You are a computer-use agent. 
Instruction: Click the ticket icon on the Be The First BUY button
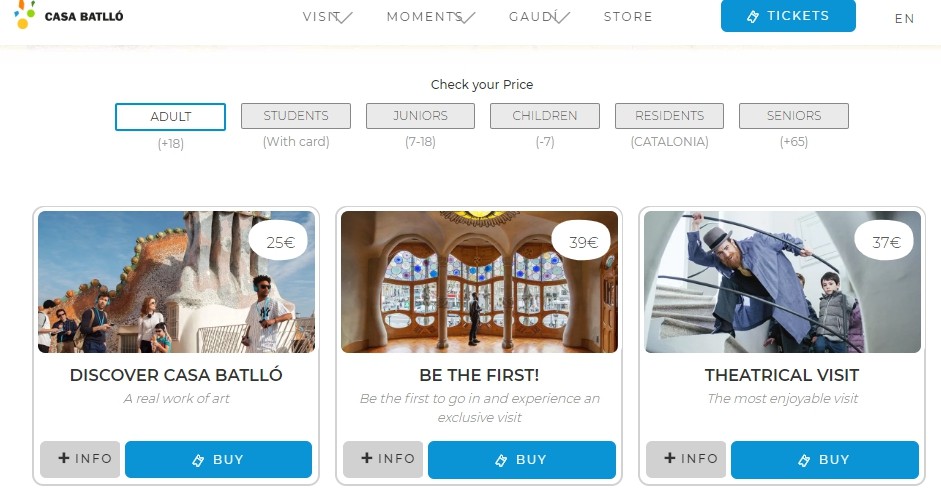(501, 460)
